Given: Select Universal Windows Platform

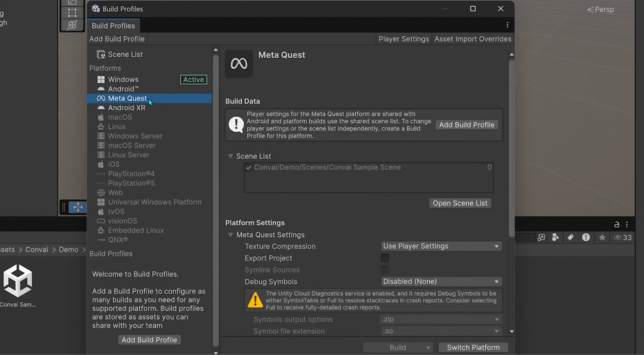Looking at the screenshot, I should tap(149, 202).
